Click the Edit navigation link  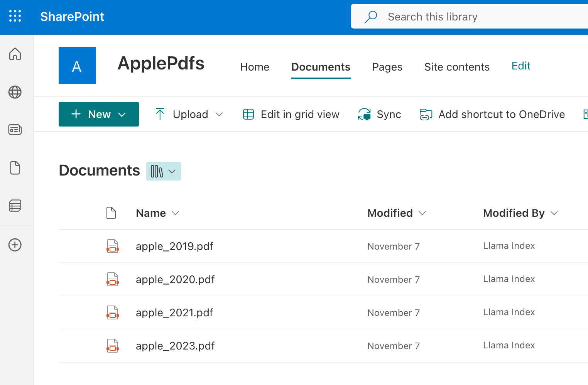[x=521, y=66]
